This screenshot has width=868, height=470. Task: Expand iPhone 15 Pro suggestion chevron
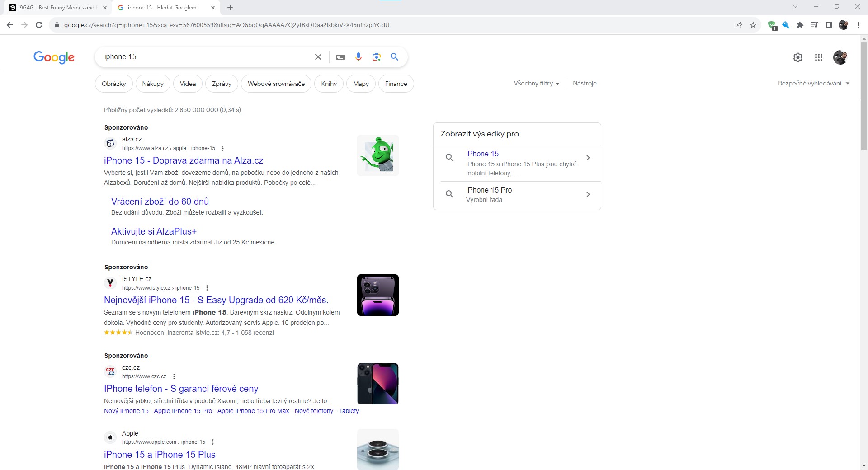588,194
